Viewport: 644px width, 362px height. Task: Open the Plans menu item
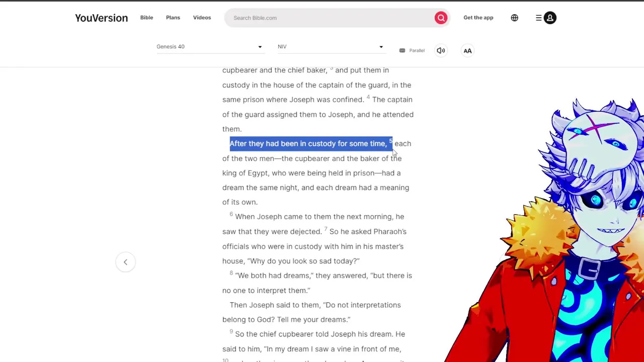tap(173, 18)
